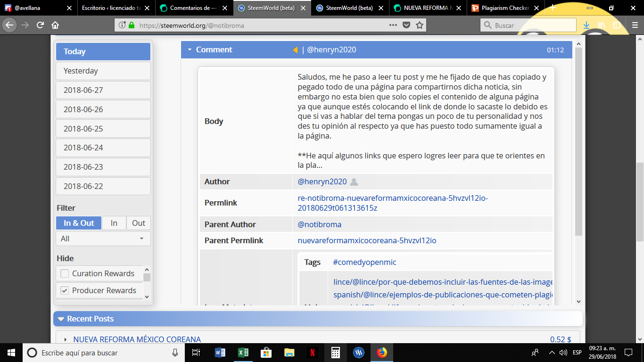Open the Firefox library menu

pyautogui.click(x=602, y=25)
